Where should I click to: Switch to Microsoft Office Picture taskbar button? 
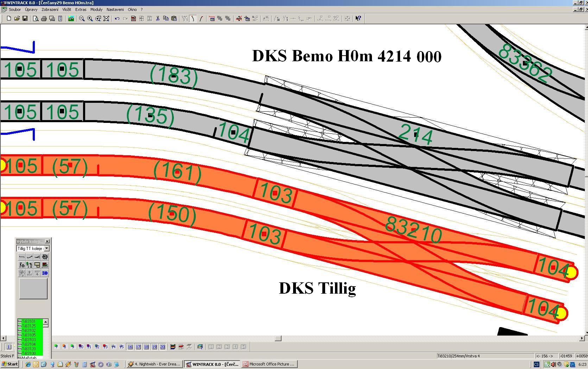pos(270,364)
